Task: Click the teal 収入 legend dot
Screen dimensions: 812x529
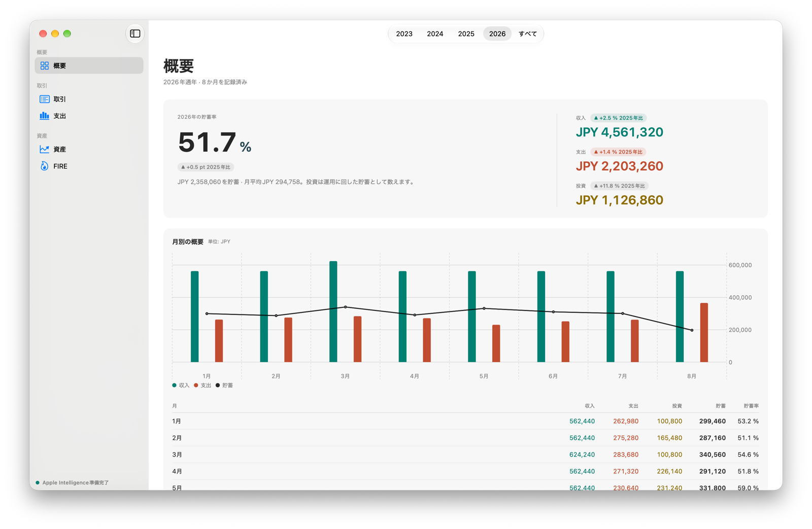Action: [x=175, y=385]
